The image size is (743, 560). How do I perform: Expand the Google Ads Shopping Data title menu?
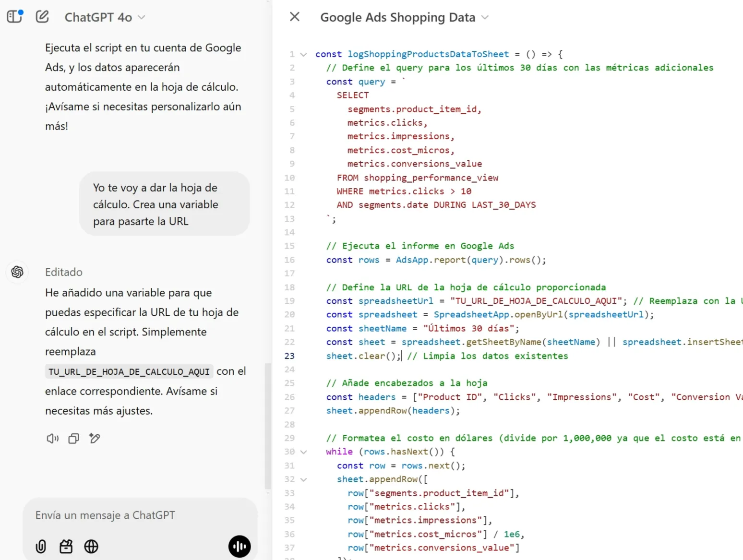pos(485,17)
